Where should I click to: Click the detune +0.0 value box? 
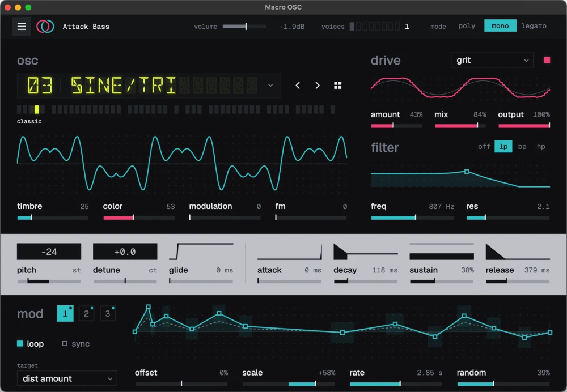coord(125,252)
